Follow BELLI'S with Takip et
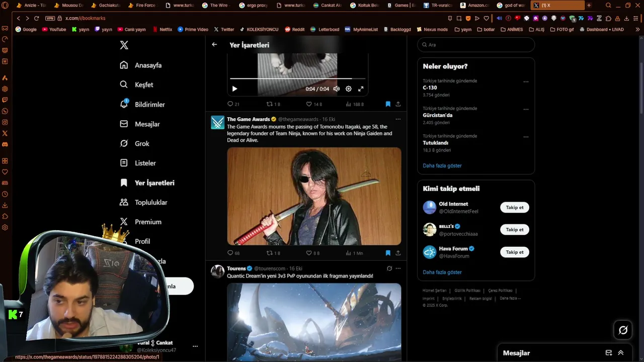 click(x=514, y=230)
